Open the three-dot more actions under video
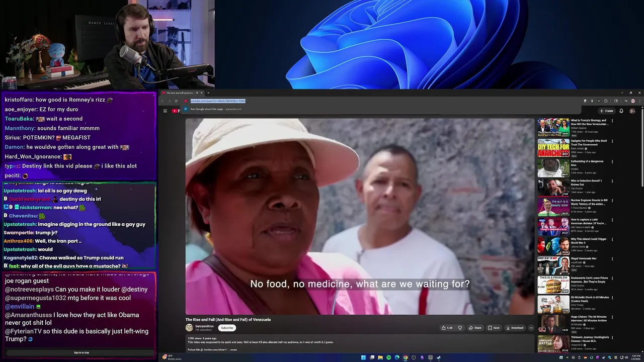This screenshot has width=644, height=362. click(531, 328)
